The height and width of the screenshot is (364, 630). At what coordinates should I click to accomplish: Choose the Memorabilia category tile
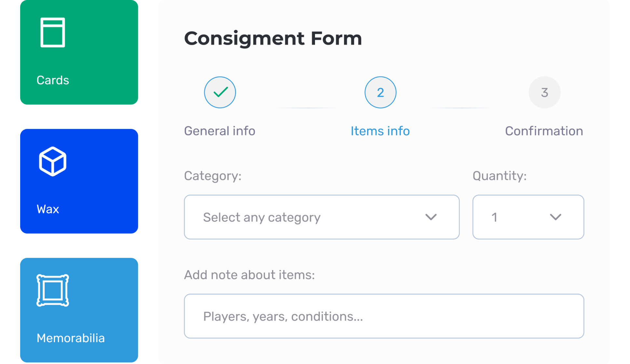79,310
